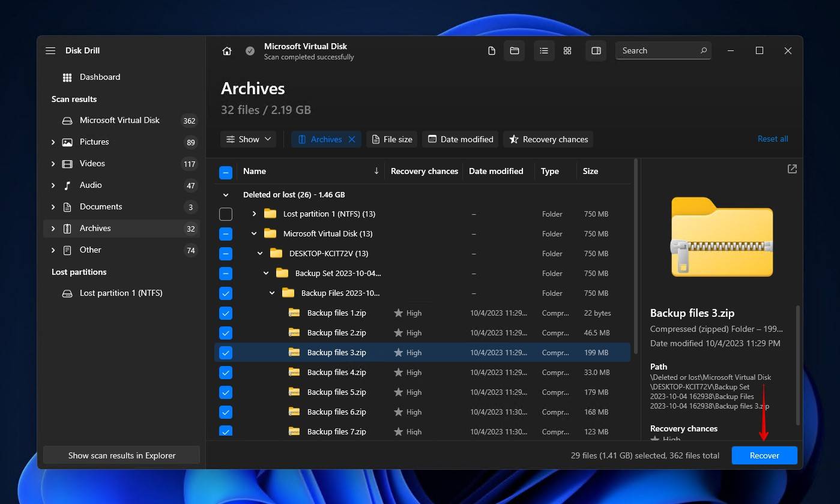The image size is (840, 504).
Task: Toggle the select-all checkbox in header
Action: click(226, 172)
